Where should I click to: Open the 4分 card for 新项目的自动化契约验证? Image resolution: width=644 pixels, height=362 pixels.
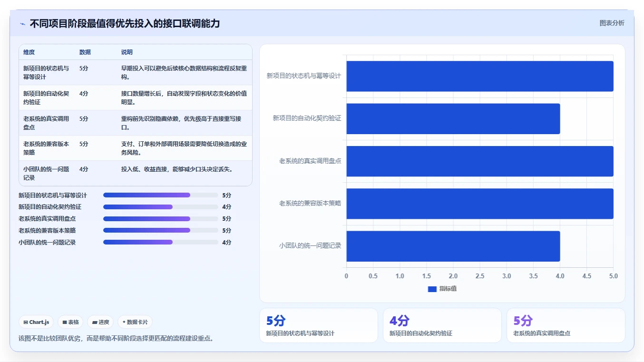442,325
